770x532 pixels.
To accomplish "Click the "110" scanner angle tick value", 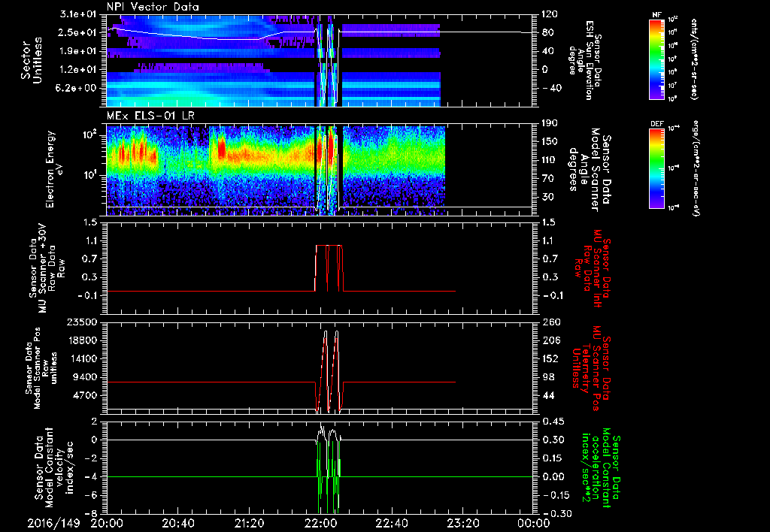I will pos(550,160).
